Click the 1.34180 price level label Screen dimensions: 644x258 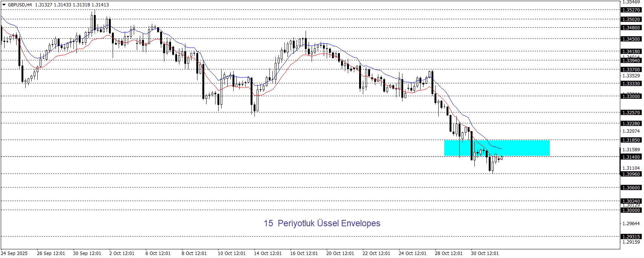point(631,52)
